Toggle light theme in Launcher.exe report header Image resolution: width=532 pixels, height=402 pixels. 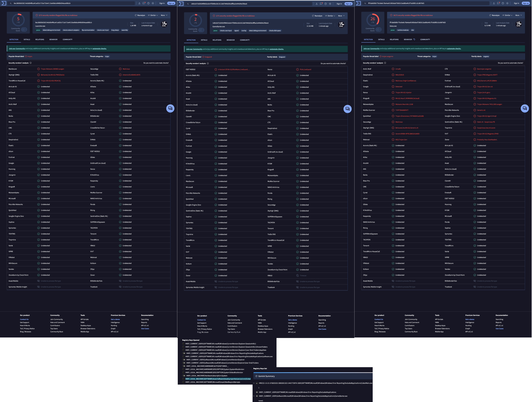click(153, 3)
